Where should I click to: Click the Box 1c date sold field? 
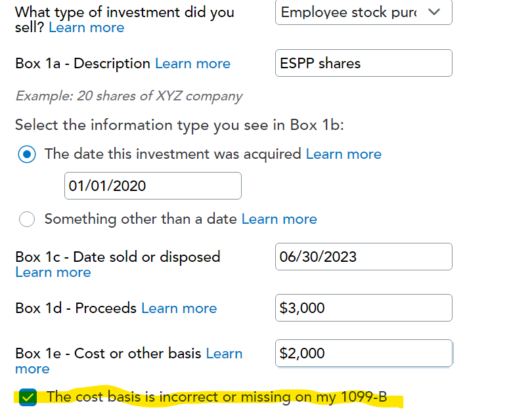(363, 257)
